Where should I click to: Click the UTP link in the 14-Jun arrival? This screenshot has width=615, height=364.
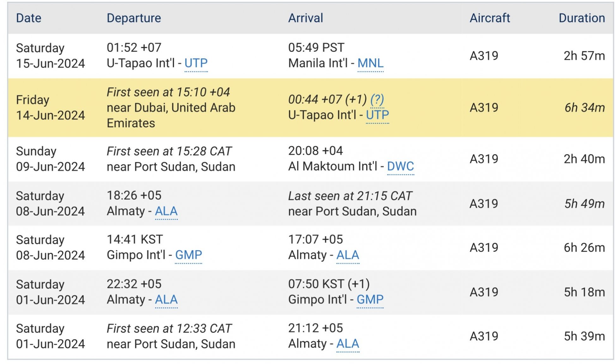(x=377, y=115)
